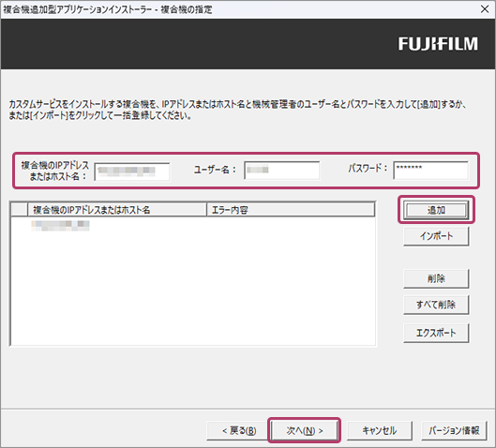496x448 pixels.
Task: Click the エクスポート (Export) button
Action: 436,333
